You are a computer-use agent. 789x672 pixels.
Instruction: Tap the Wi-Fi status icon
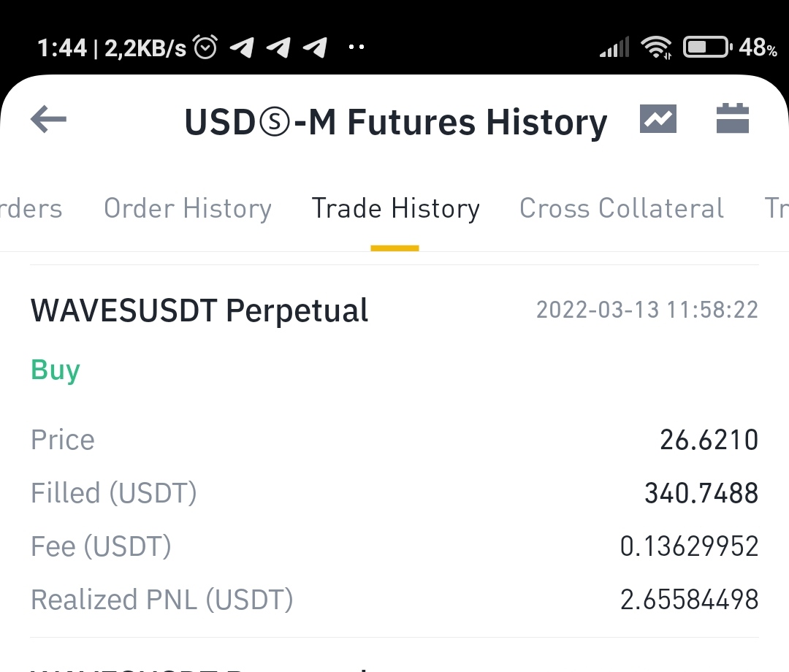655,47
